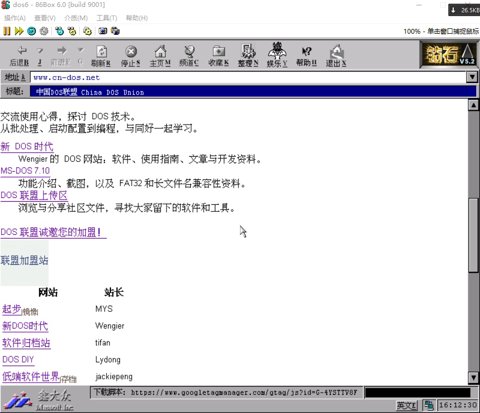This screenshot has width=480, height=413.
Task: Open the forward-history dropdown arrow
Action: 80,55
